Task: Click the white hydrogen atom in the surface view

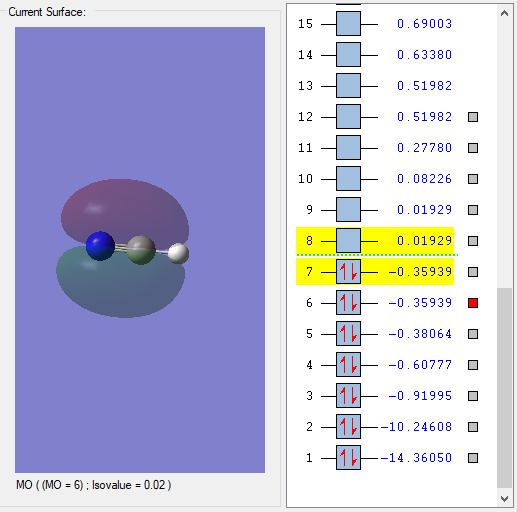Action: [x=178, y=253]
